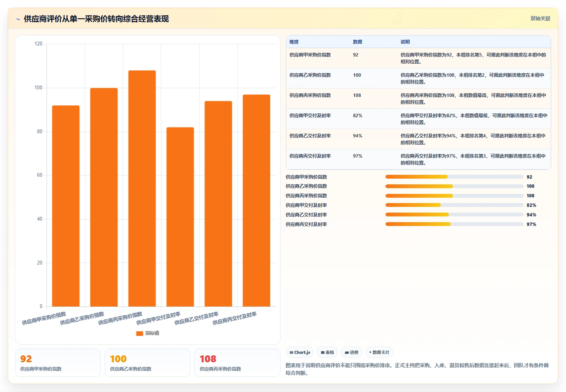
Task: Select the 供应商丙采购价指数 bar in chart
Action: click(142, 189)
